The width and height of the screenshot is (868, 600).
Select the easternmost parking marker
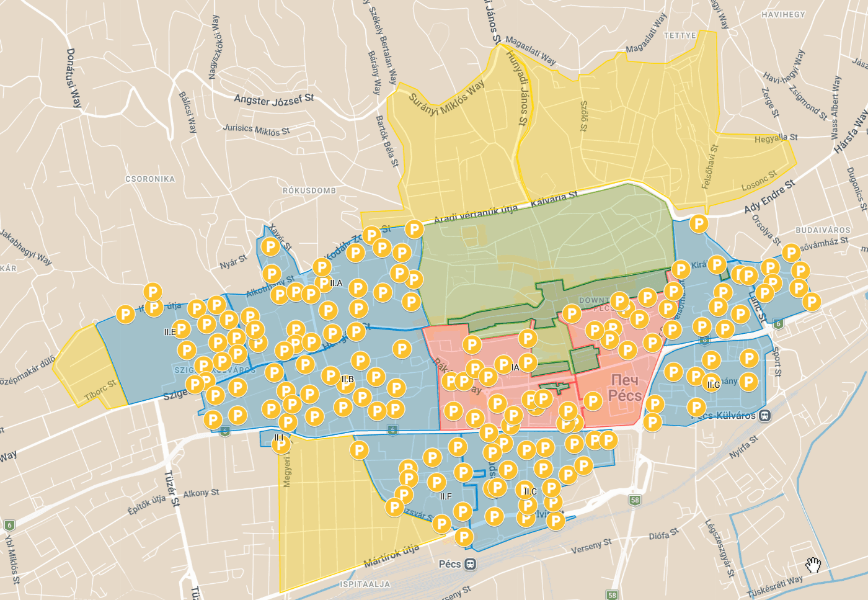coord(811,302)
